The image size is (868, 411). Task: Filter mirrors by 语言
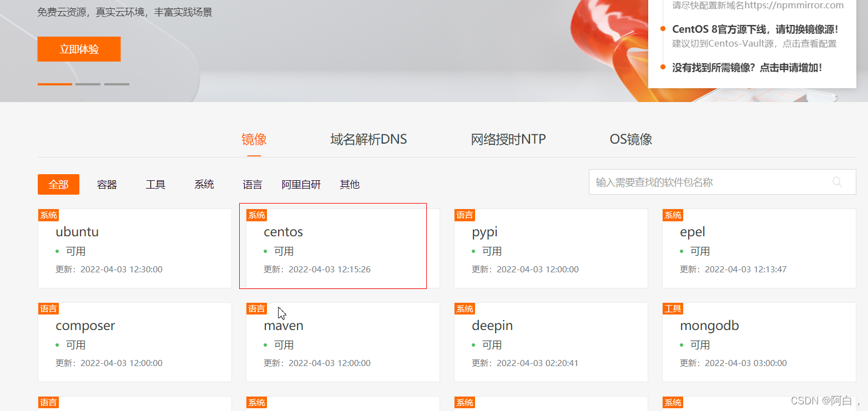click(253, 184)
